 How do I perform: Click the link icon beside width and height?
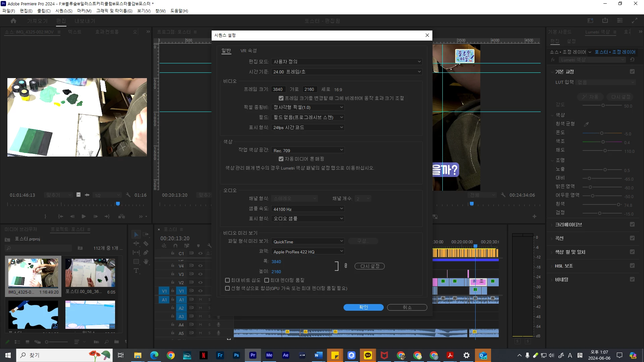click(346, 266)
